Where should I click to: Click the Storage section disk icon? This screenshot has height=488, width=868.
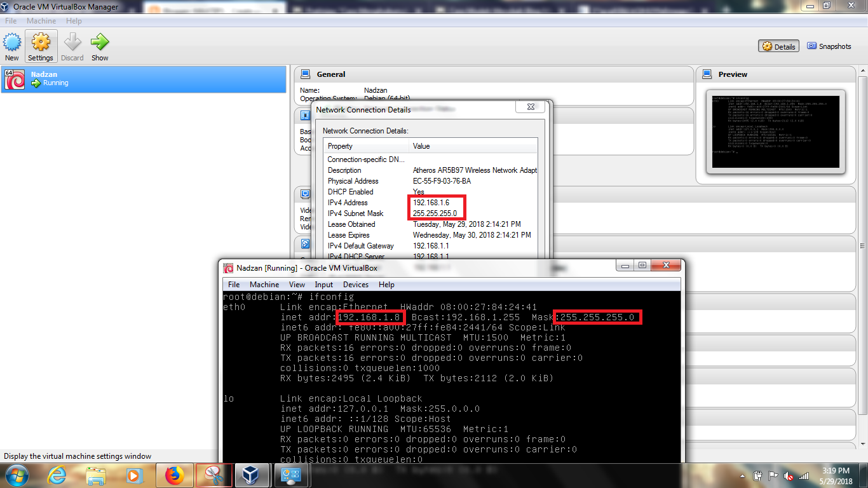(x=305, y=243)
